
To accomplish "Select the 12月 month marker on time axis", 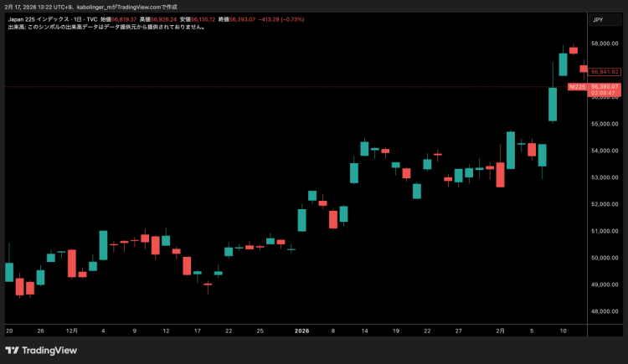I will (72, 331).
